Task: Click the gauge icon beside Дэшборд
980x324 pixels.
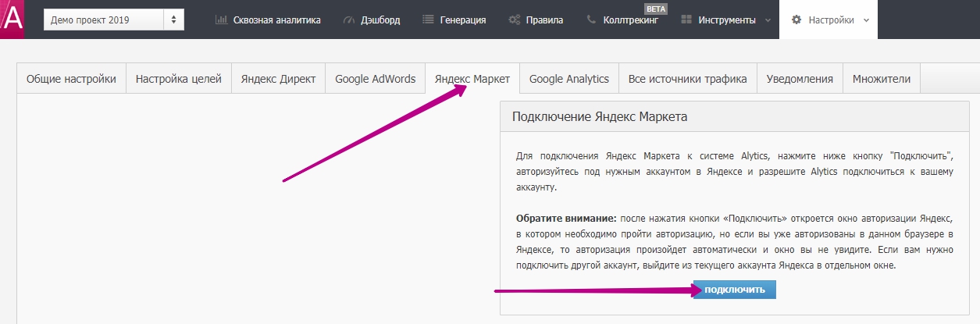Action: (x=349, y=20)
